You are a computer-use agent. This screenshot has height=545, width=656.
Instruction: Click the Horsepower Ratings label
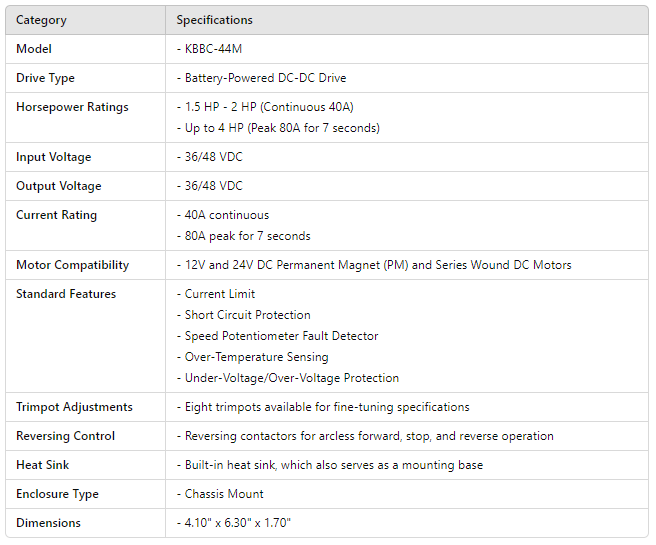click(72, 107)
